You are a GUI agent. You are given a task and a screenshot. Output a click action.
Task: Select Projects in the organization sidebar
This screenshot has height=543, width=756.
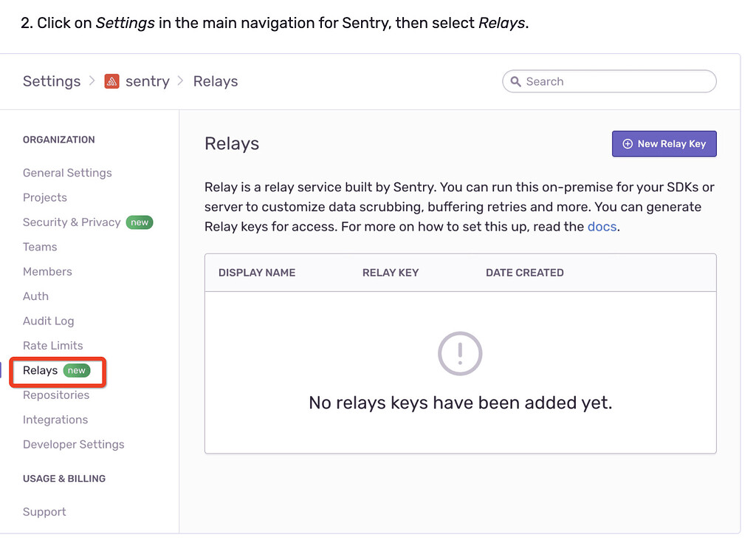click(45, 197)
